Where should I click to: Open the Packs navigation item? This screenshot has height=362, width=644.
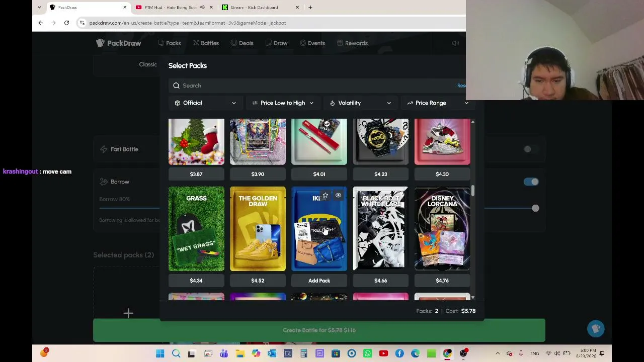169,43
